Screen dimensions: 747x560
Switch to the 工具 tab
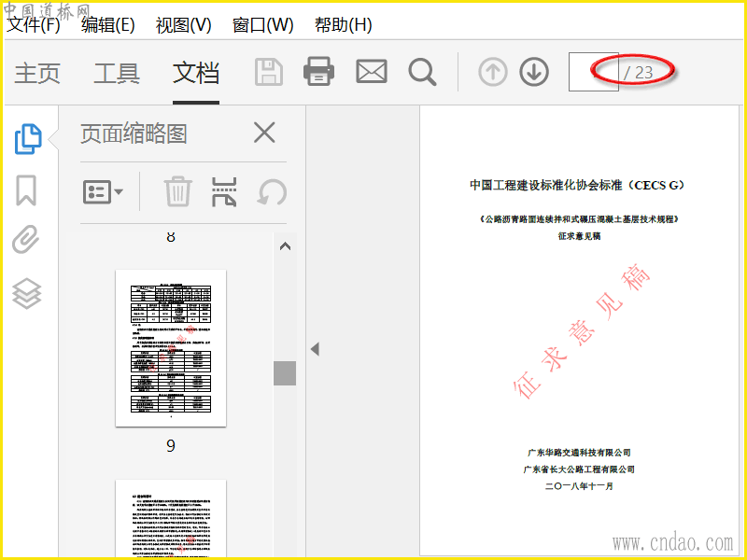(x=117, y=74)
